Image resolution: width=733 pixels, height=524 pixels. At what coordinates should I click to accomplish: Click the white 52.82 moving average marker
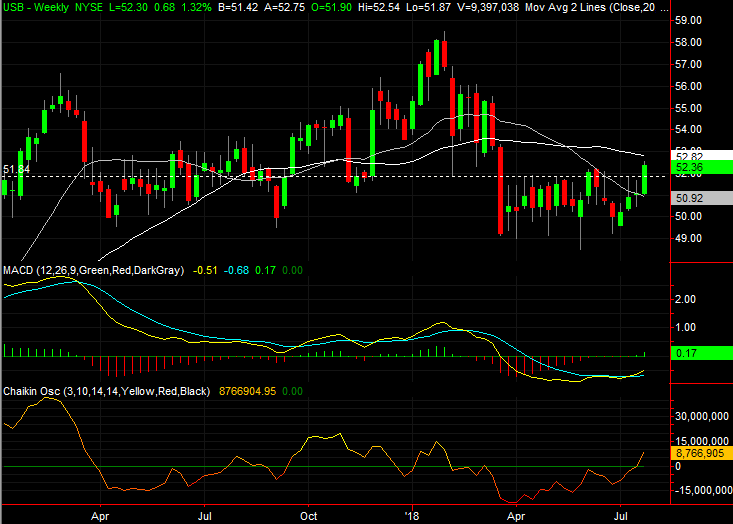[x=701, y=156]
